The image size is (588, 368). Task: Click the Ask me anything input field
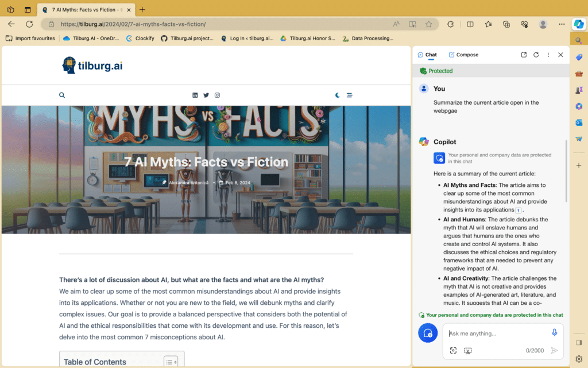(x=497, y=333)
